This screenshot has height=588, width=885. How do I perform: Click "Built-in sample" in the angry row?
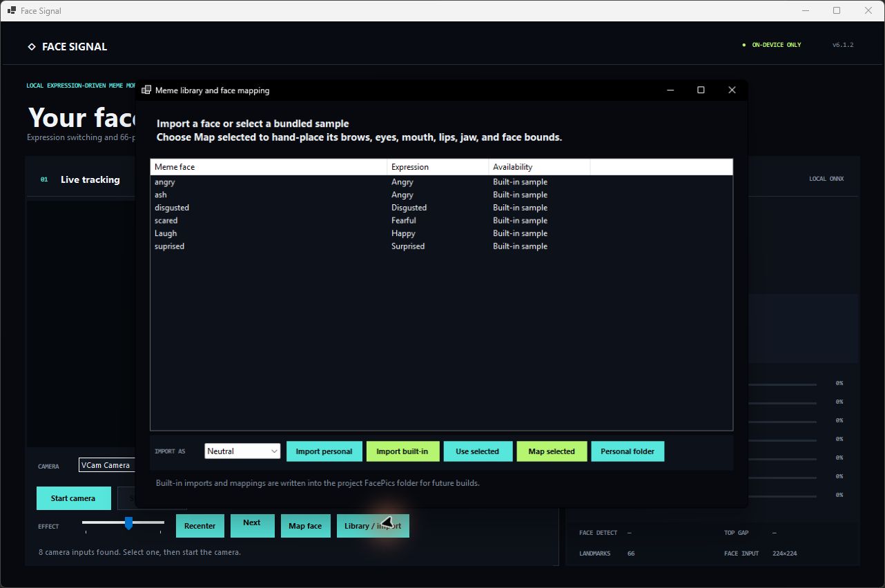click(x=520, y=182)
